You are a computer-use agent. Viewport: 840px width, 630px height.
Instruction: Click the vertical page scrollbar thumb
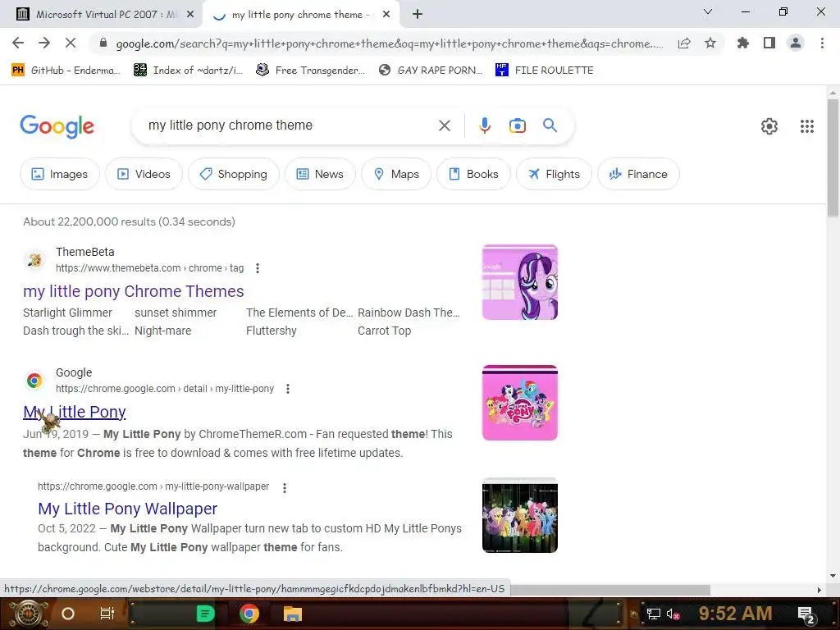pos(833,158)
